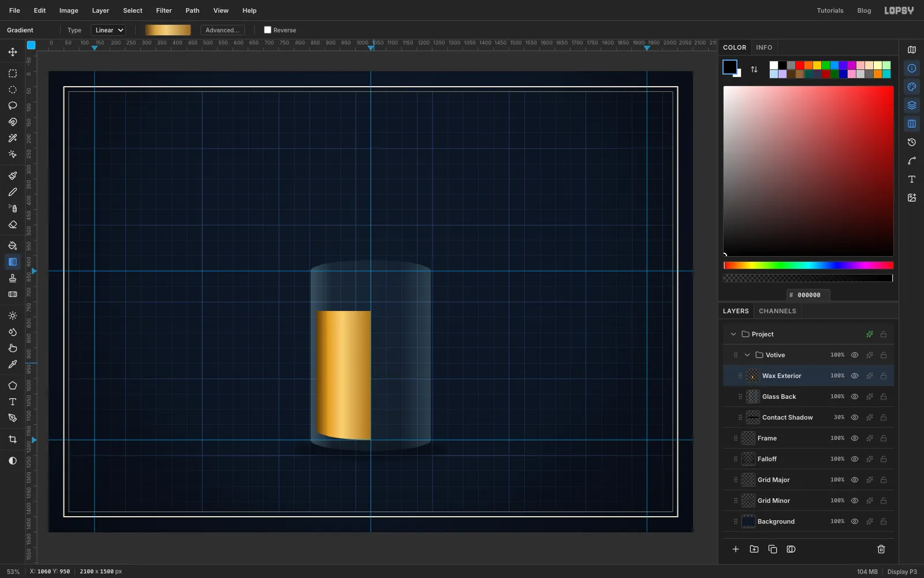Select the Lasso tool
The height and width of the screenshot is (578, 924).
(13, 106)
